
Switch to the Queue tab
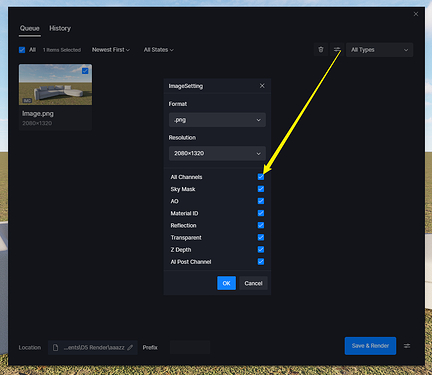pyautogui.click(x=30, y=28)
